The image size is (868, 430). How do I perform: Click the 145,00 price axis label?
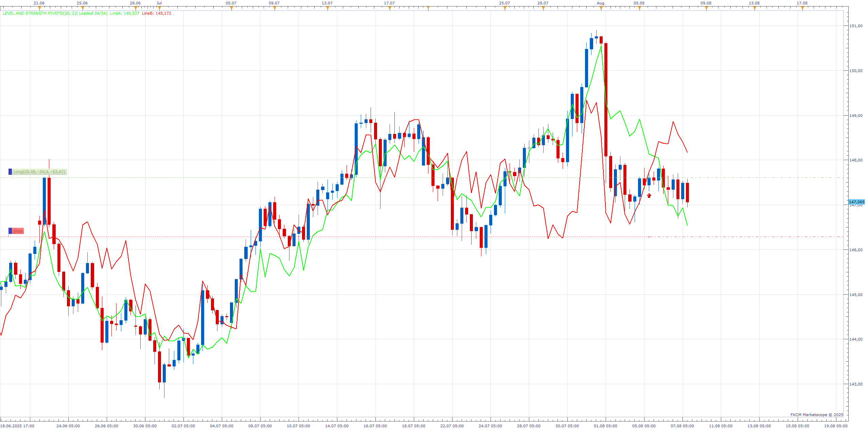pos(856,295)
